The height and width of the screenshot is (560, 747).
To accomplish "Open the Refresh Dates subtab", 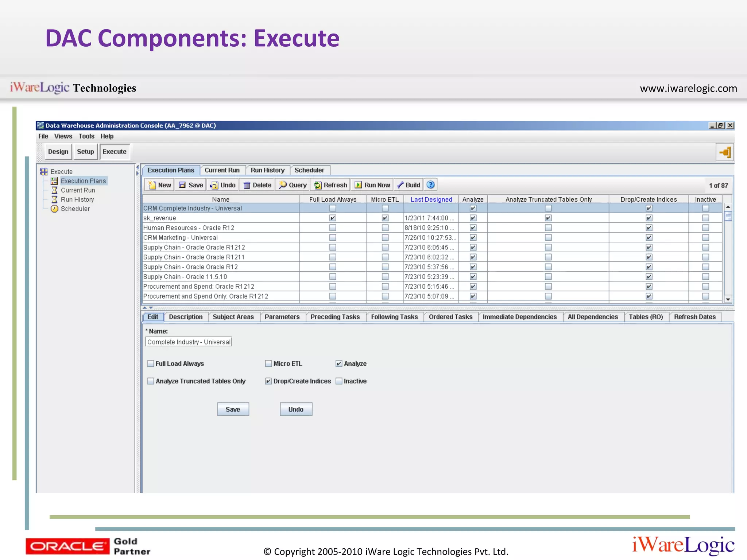I will pos(695,317).
